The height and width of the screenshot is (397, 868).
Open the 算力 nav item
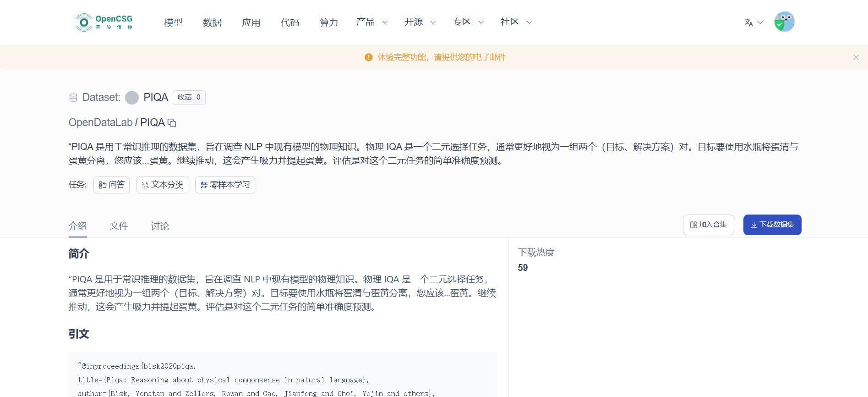pos(329,22)
